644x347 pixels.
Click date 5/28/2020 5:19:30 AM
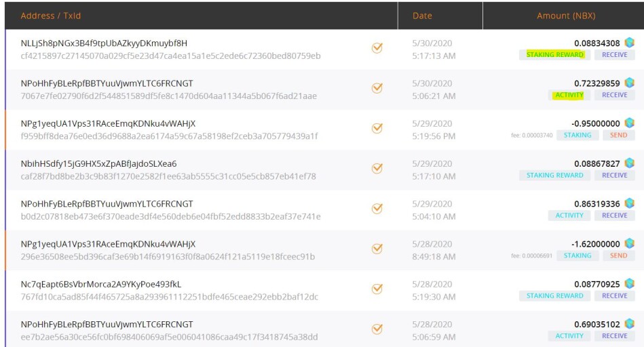pos(434,290)
